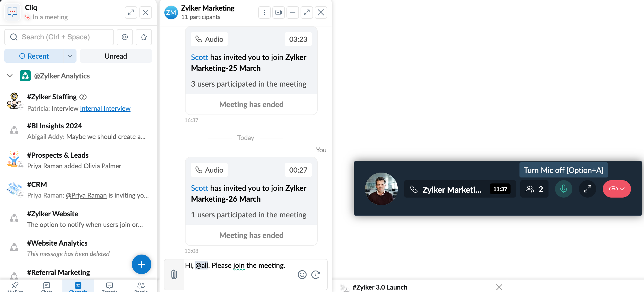Click Scott's name in 26 March invite
This screenshot has height=292, width=644.
(x=199, y=188)
